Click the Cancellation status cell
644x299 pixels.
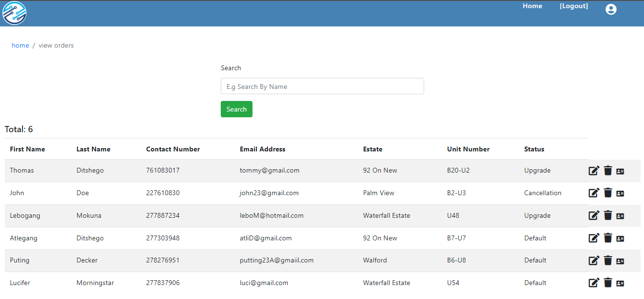click(543, 193)
